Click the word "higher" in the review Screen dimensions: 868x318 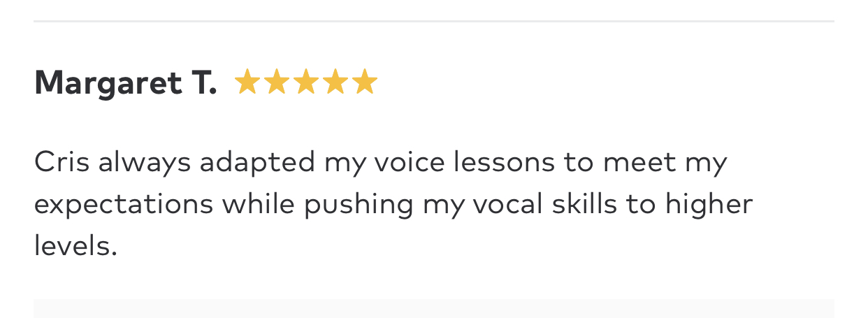(x=708, y=205)
